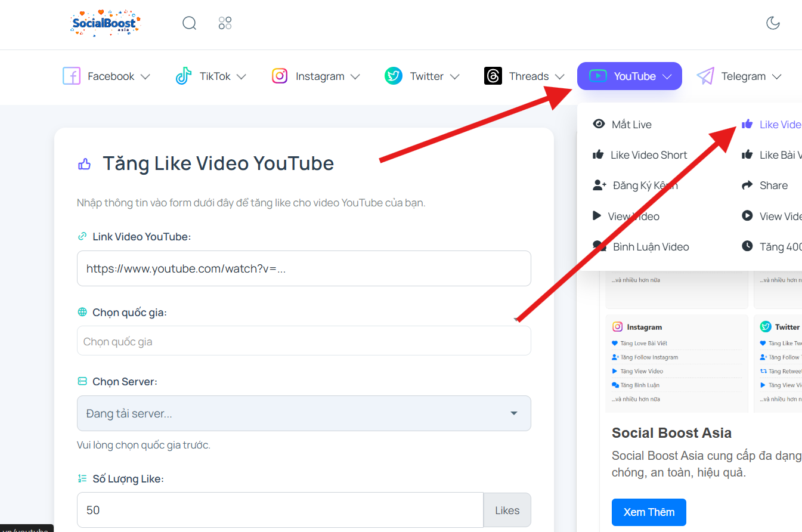Viewport: 802px width, 532px height.
Task: Click the Facebook logo icon
Action: click(72, 76)
